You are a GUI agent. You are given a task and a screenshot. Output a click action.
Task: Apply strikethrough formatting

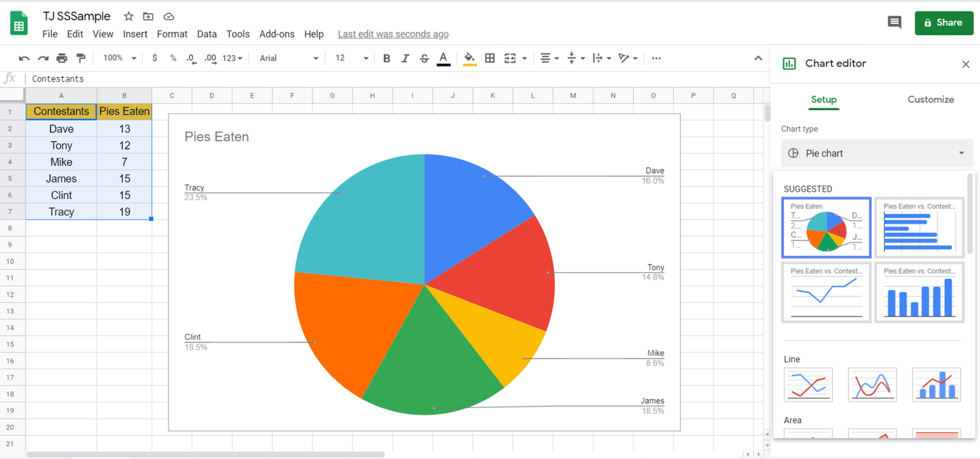point(424,58)
